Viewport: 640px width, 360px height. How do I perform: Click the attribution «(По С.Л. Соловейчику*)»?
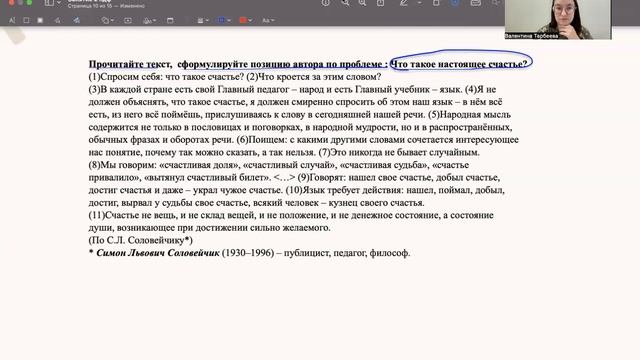pos(141,240)
